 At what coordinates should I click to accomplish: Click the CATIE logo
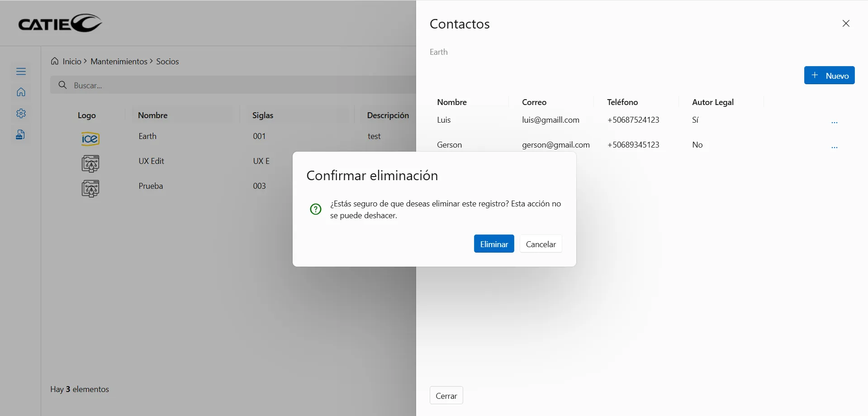[x=60, y=23]
